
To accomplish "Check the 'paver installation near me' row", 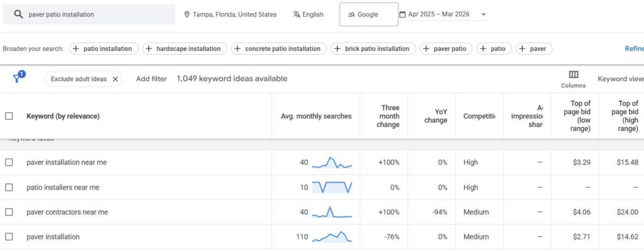I will 9,162.
